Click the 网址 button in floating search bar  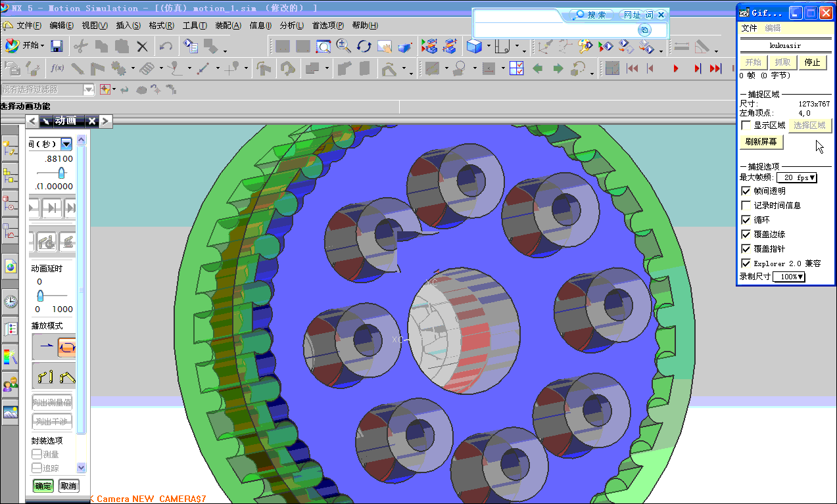pyautogui.click(x=632, y=14)
